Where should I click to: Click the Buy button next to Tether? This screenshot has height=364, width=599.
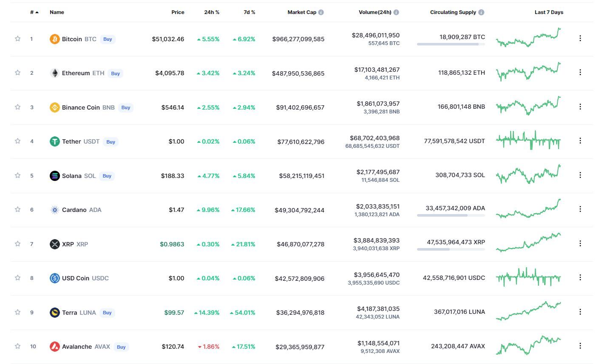click(111, 142)
